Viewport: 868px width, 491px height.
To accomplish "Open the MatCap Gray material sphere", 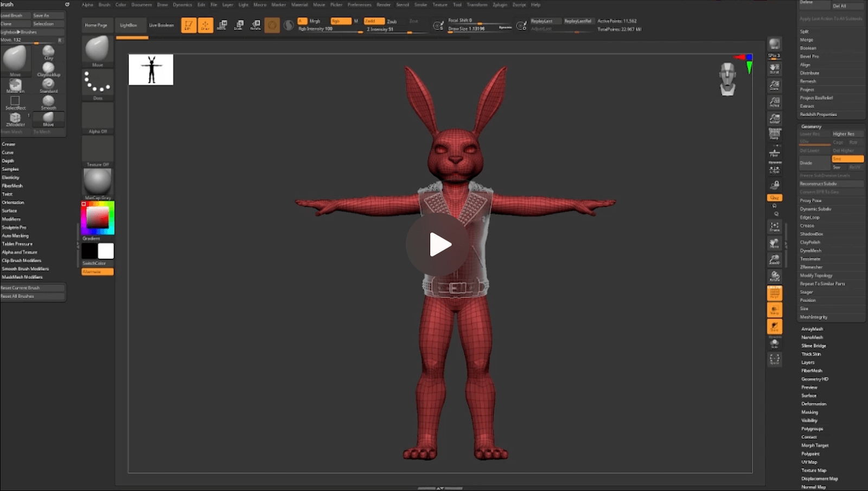I will 98,182.
